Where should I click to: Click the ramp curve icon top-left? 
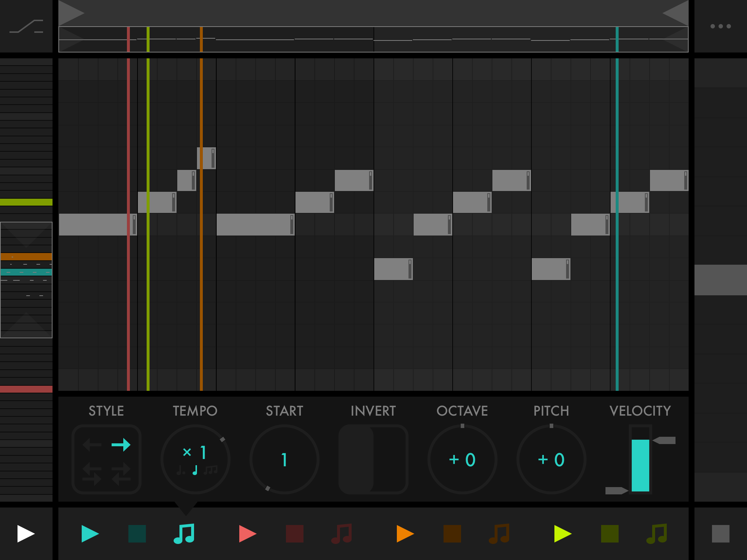[26, 26]
